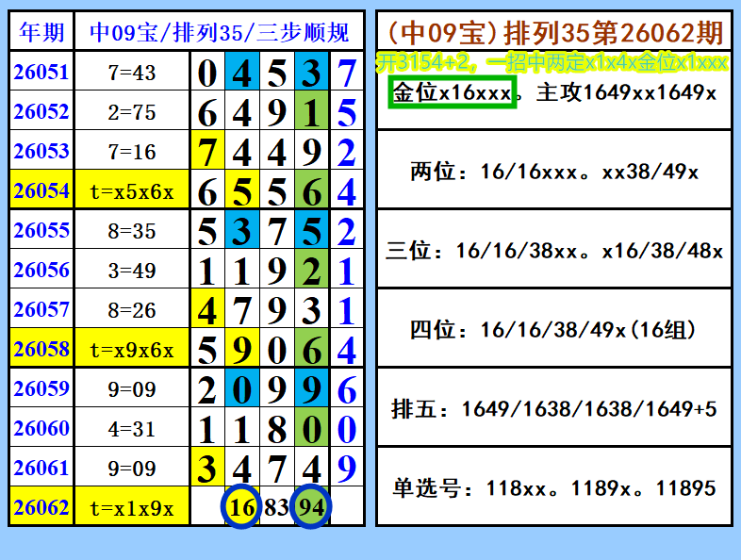741x560 pixels.
Task: Click the green 1 in row 26052
Action: (x=311, y=111)
